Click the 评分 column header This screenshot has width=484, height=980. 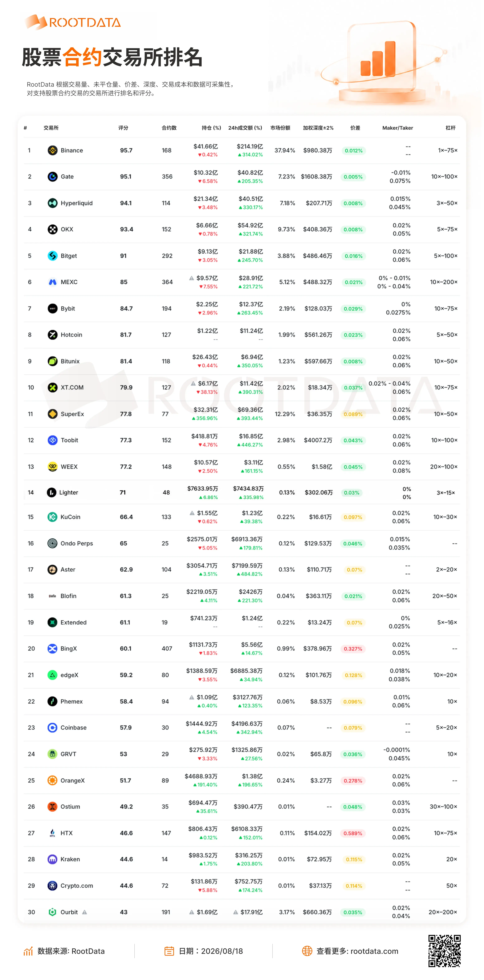point(123,128)
